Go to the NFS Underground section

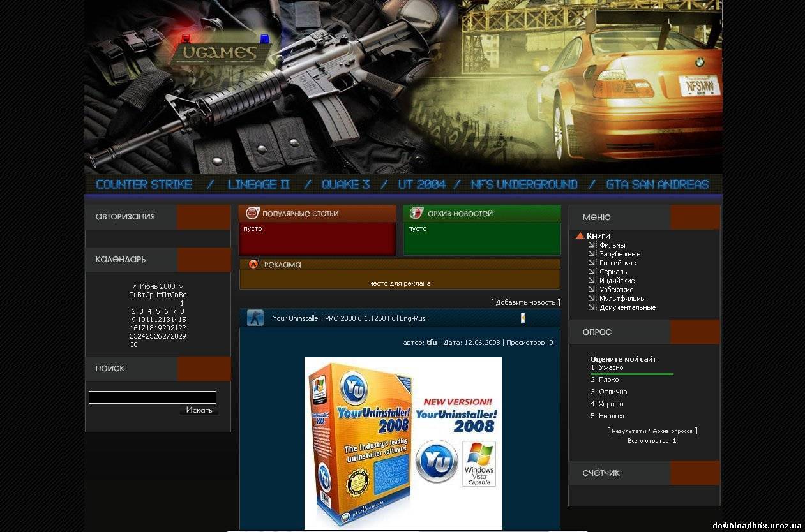[524, 185]
